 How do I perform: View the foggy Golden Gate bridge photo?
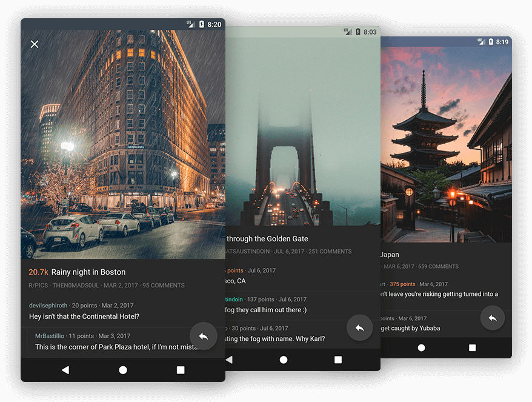[303, 133]
